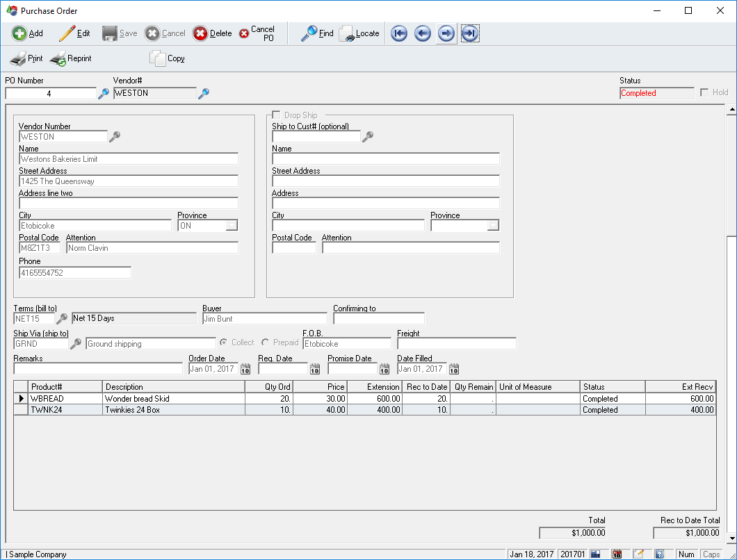Viewport: 737px width, 560px height.
Task: Click the Reprint button
Action: click(x=70, y=59)
